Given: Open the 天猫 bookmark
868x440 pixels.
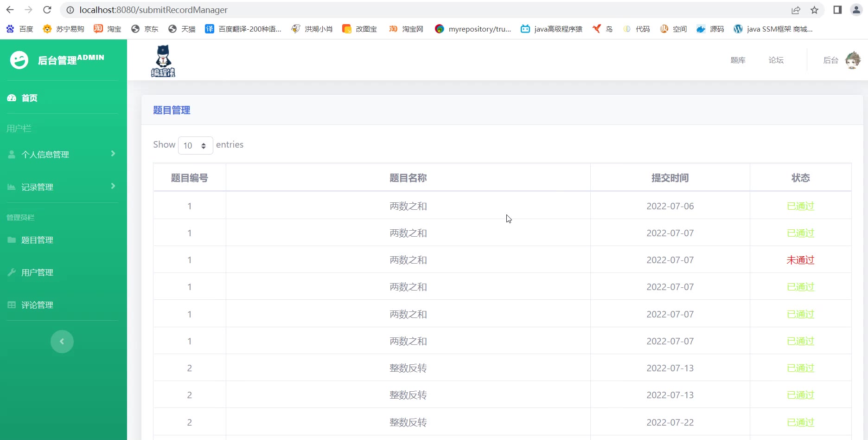Looking at the screenshot, I should 182,29.
